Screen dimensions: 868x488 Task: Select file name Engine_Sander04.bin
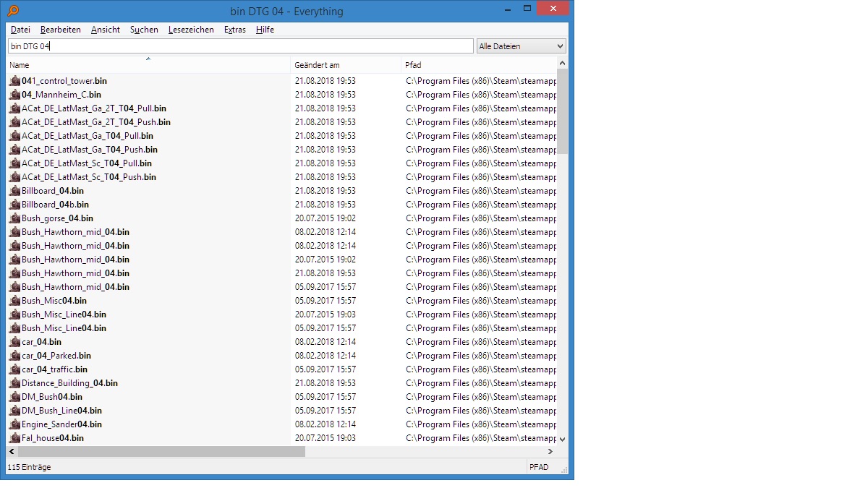point(61,424)
